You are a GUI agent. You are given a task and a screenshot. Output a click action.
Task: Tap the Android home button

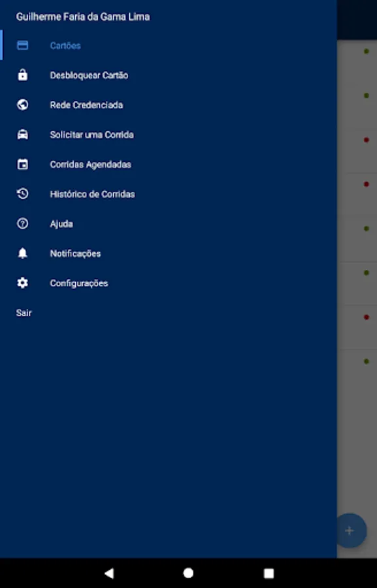pyautogui.click(x=188, y=573)
